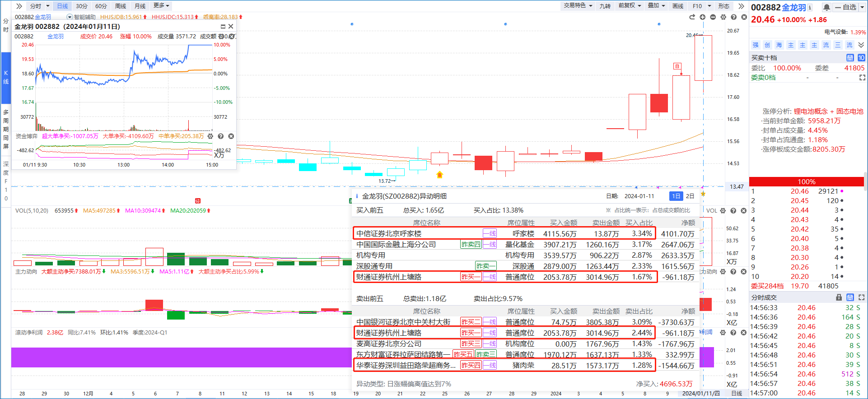868x399 pixels.
Task: Select the 分时 side tab
Action: click(6, 25)
